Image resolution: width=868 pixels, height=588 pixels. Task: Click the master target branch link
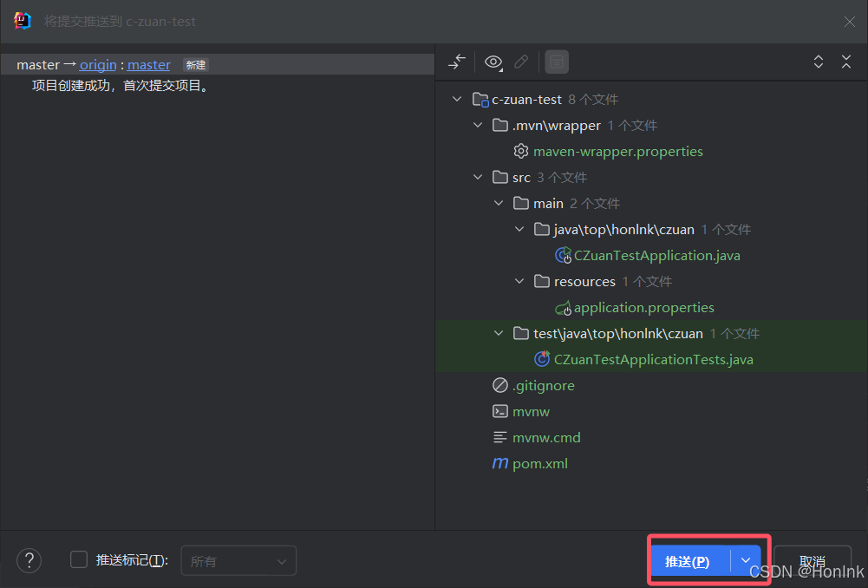click(149, 65)
